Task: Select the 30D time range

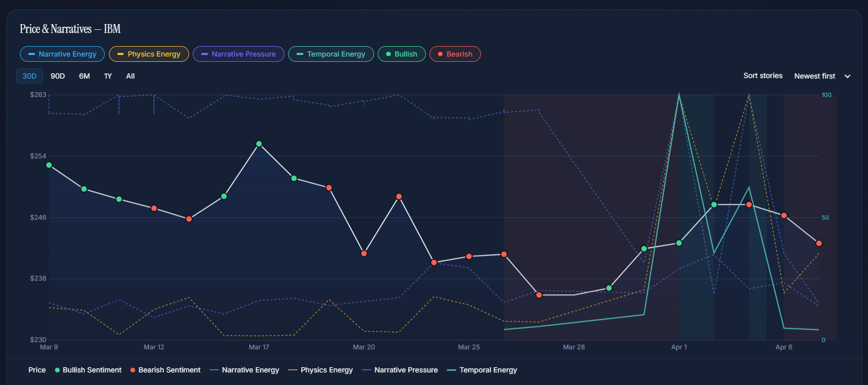Action: [29, 76]
